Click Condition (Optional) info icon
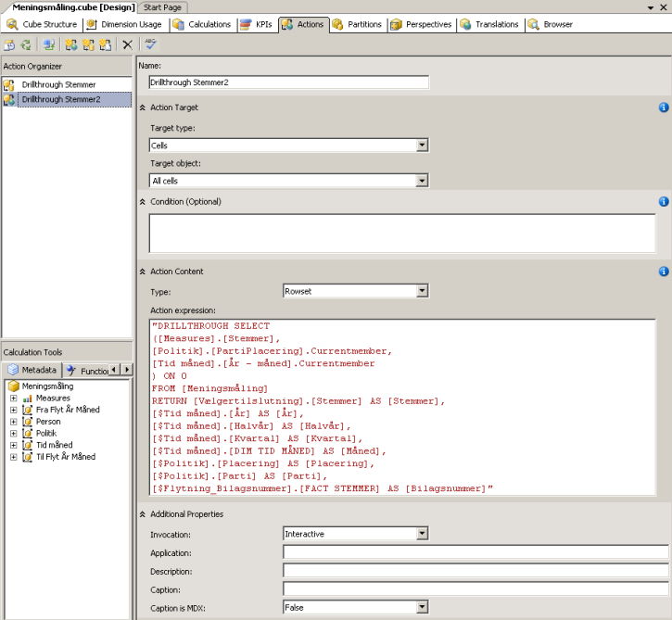 click(x=664, y=201)
